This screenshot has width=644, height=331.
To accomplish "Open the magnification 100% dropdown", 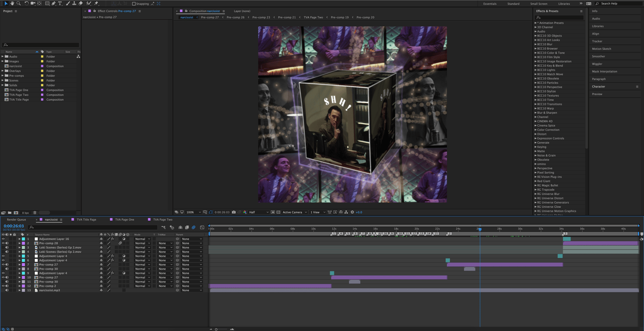I will tap(193, 212).
